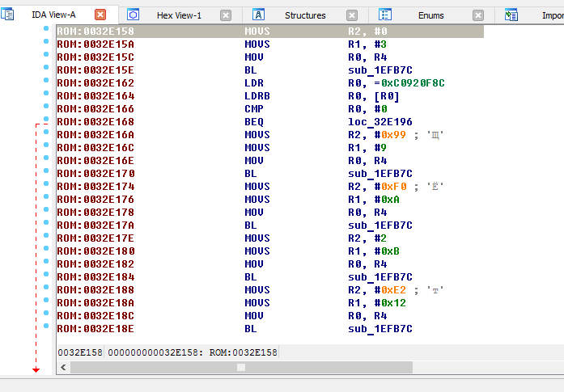564x392 pixels.
Task: Click the Imports tab icon
Action: point(511,15)
